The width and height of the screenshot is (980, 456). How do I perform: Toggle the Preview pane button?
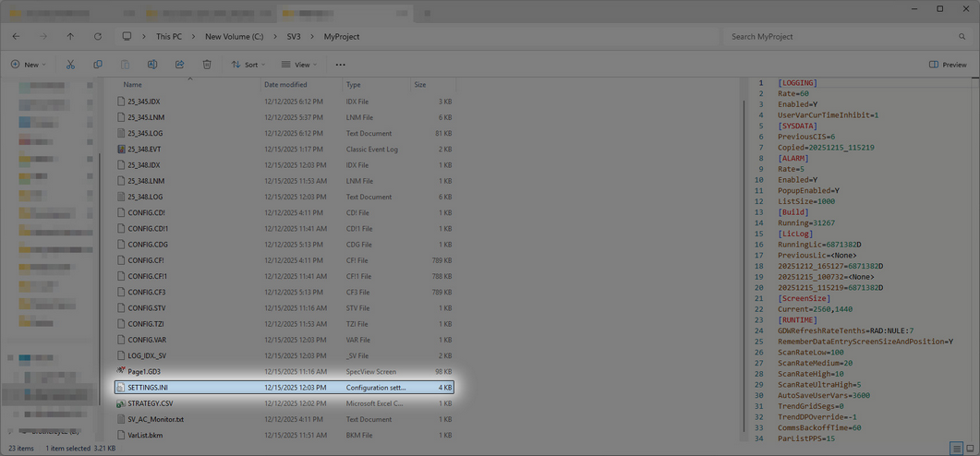[x=948, y=65]
